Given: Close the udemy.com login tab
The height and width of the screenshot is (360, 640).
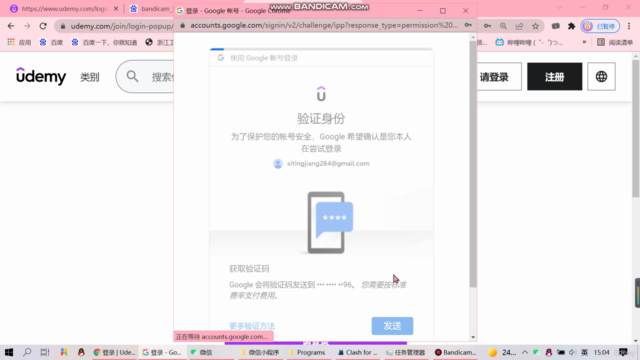Looking at the screenshot, I should point(116,9).
